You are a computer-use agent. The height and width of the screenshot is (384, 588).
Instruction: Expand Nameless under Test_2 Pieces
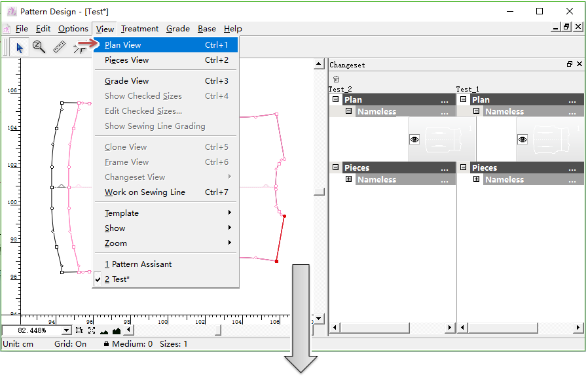(348, 179)
